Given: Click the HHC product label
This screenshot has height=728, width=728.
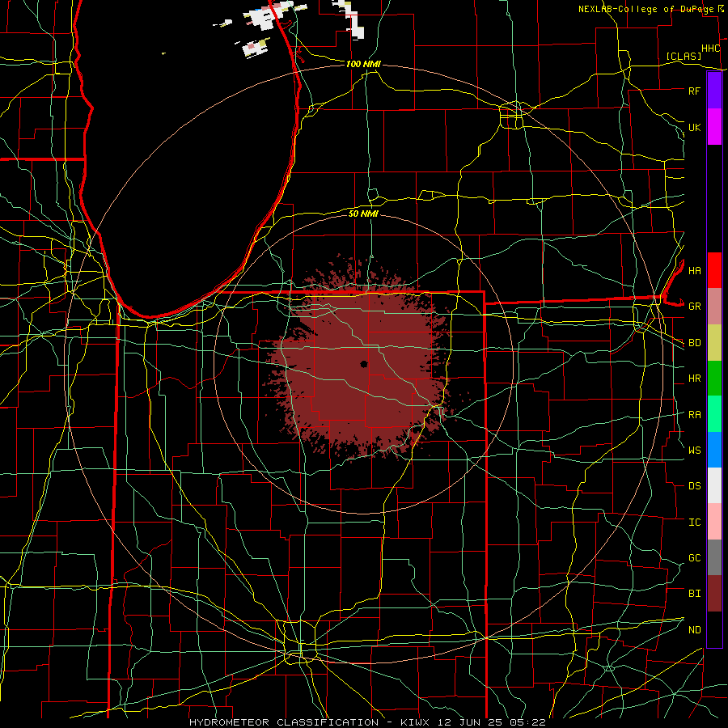Looking at the screenshot, I should pyautogui.click(x=711, y=49).
